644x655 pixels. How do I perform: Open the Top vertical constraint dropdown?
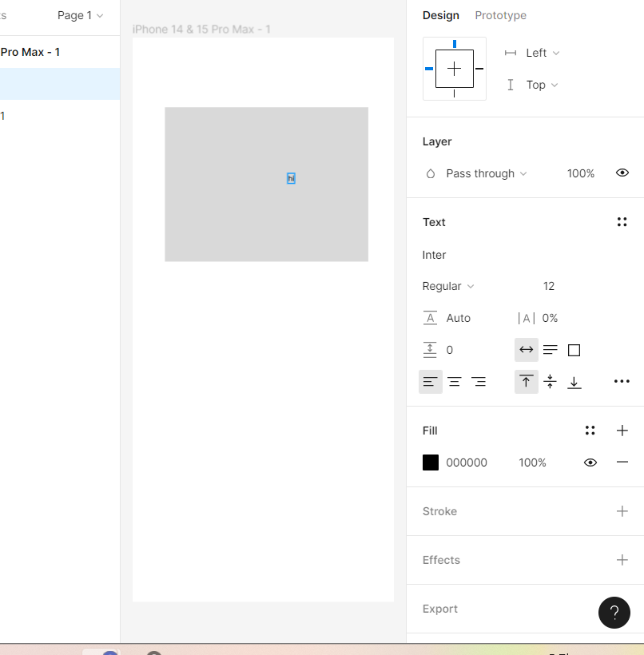click(x=542, y=85)
